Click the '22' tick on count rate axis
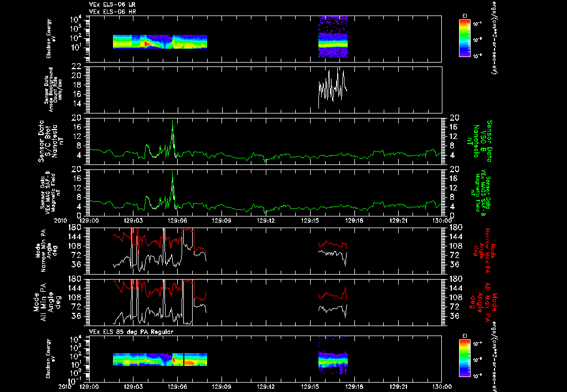Viewport: 567px width, 392px height. pyautogui.click(x=76, y=66)
